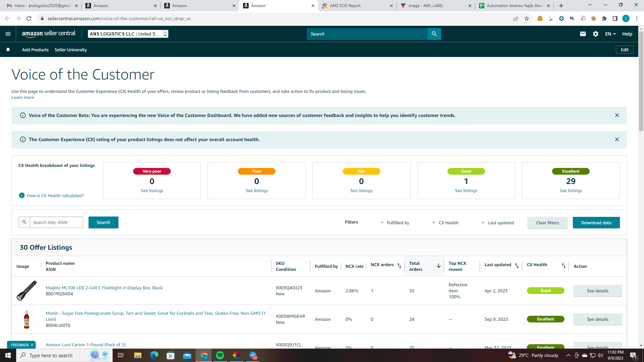
Task: Open a new browser tab
Action: click(561, 6)
